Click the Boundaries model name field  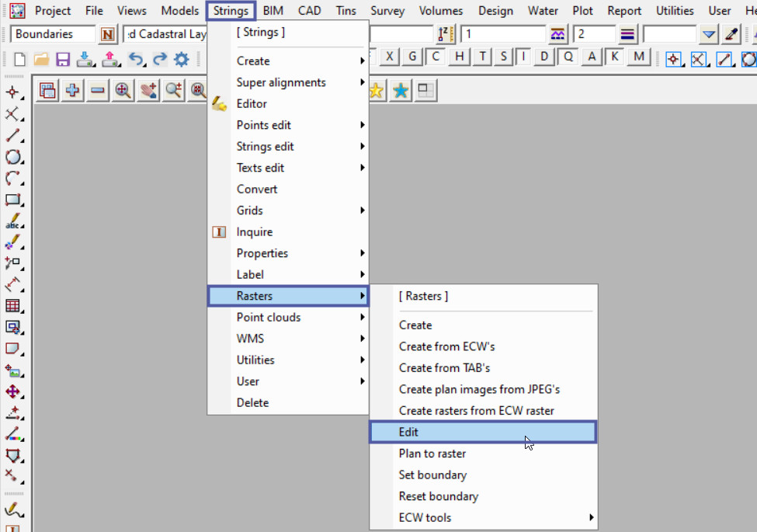click(53, 34)
